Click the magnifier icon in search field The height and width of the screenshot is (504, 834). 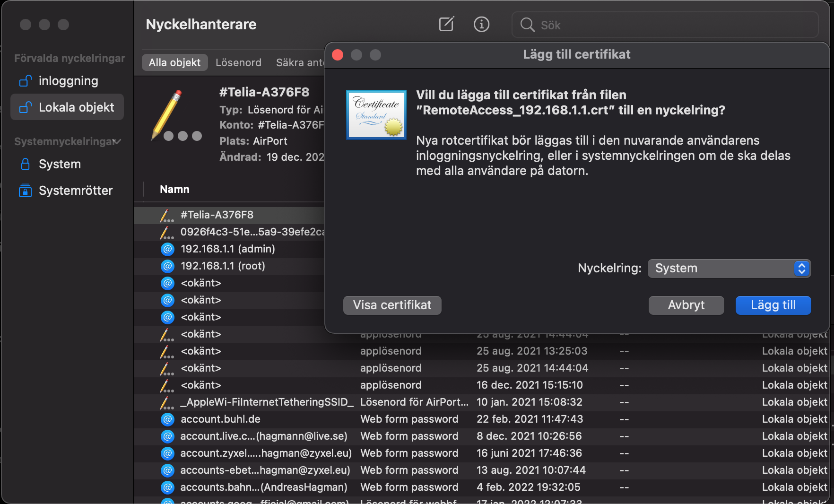click(x=527, y=25)
